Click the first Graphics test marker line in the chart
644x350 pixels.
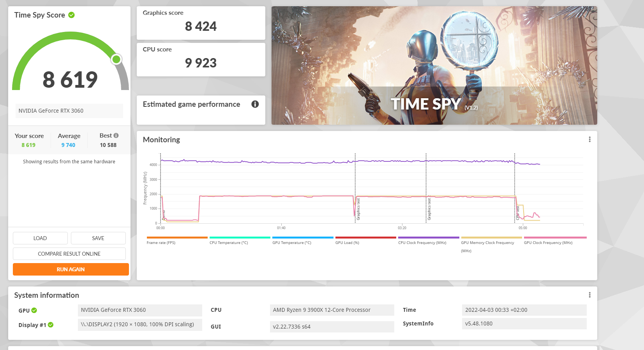(x=355, y=189)
